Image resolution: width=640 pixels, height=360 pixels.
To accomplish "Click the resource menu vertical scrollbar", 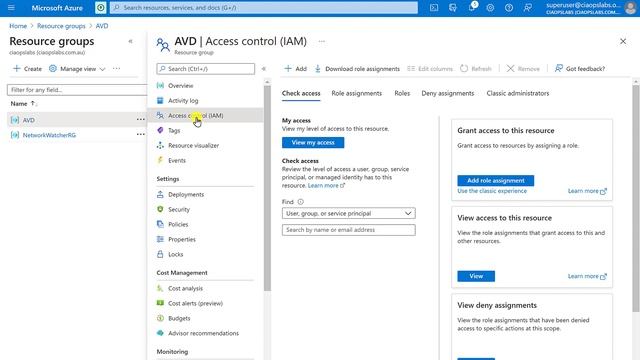I will point(267,188).
